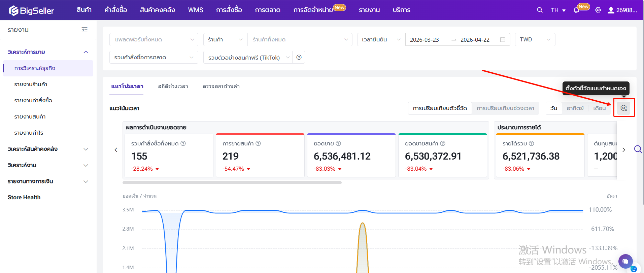Viewport: 644px width, 273px height.
Task: Open the แพลตฟอร์มทั้งหมด platform dropdown
Action: coord(154,40)
